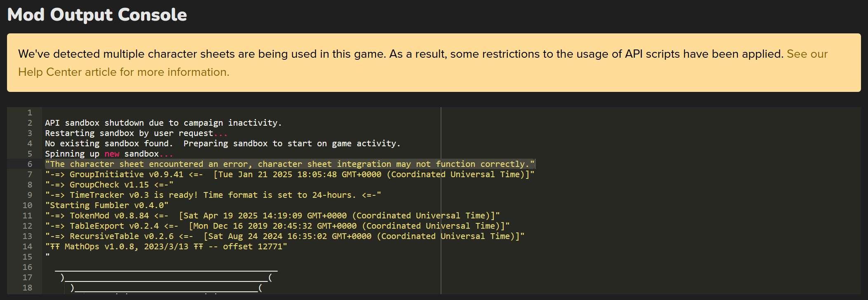Click the Mod Output Console heading

pyautogui.click(x=97, y=15)
